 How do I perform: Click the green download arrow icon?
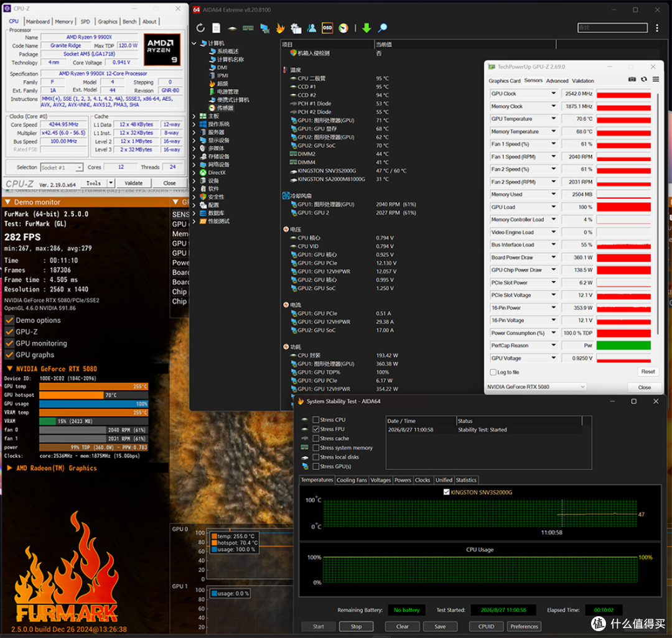(x=366, y=28)
